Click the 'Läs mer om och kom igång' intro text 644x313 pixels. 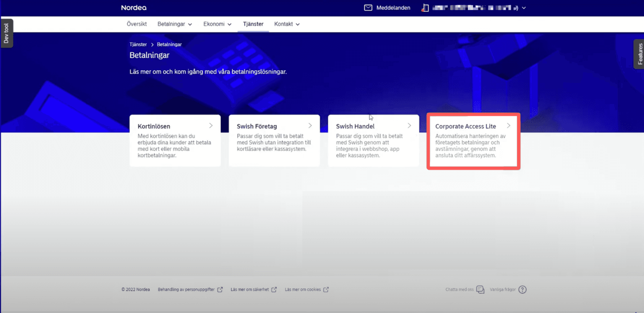208,72
